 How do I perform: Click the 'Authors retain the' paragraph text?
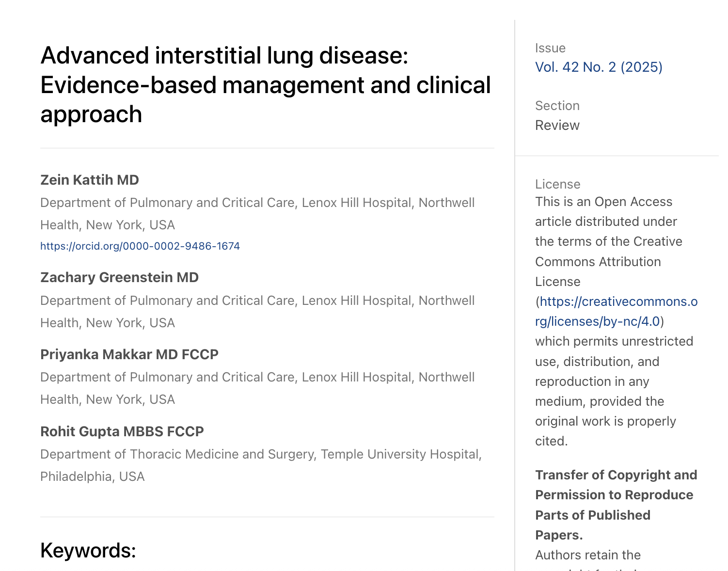point(587,555)
